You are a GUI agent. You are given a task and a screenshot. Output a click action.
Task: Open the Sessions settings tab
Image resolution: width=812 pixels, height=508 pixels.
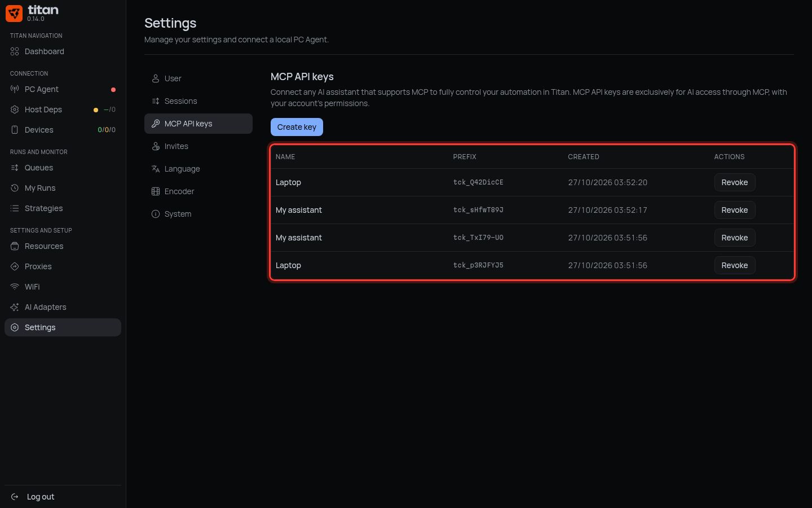[x=198, y=101]
